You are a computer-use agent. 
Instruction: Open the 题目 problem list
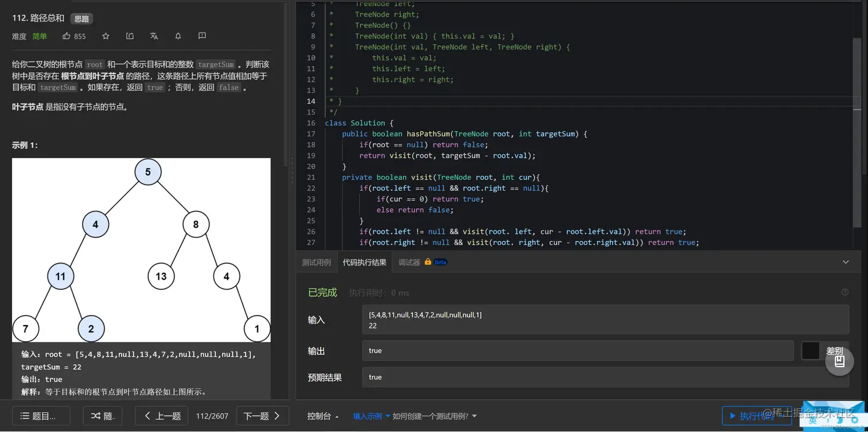[x=41, y=416]
